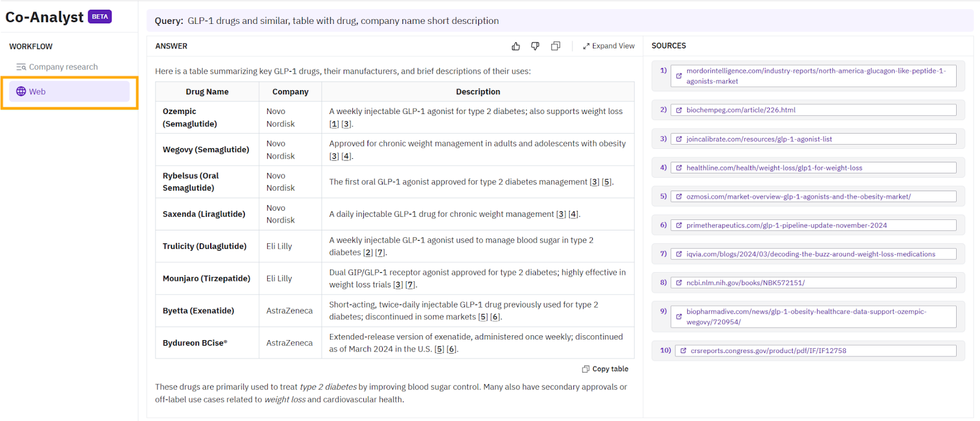The width and height of the screenshot is (980, 421).
Task: Open external link icon for biochempeg source
Action: pyautogui.click(x=679, y=110)
